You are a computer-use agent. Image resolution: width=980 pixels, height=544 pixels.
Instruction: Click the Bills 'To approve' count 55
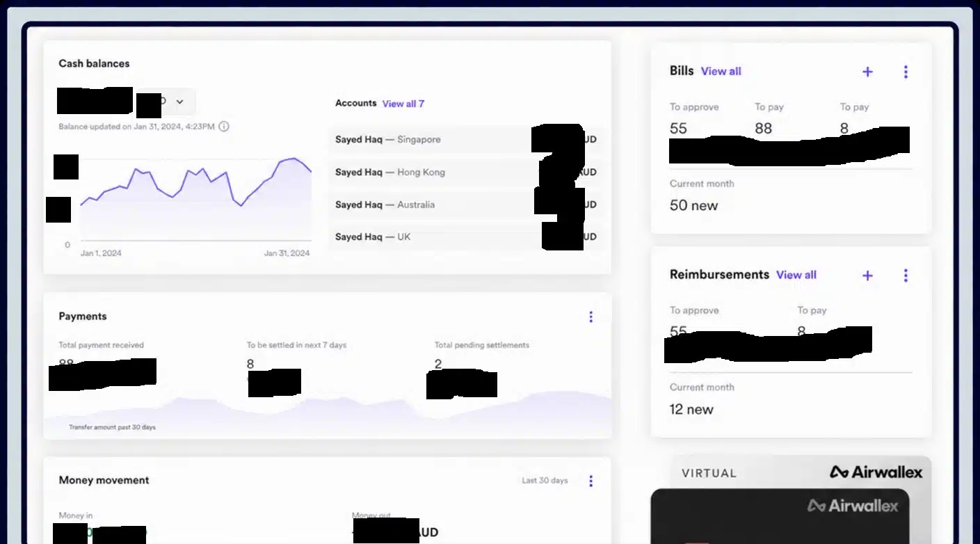coord(678,128)
